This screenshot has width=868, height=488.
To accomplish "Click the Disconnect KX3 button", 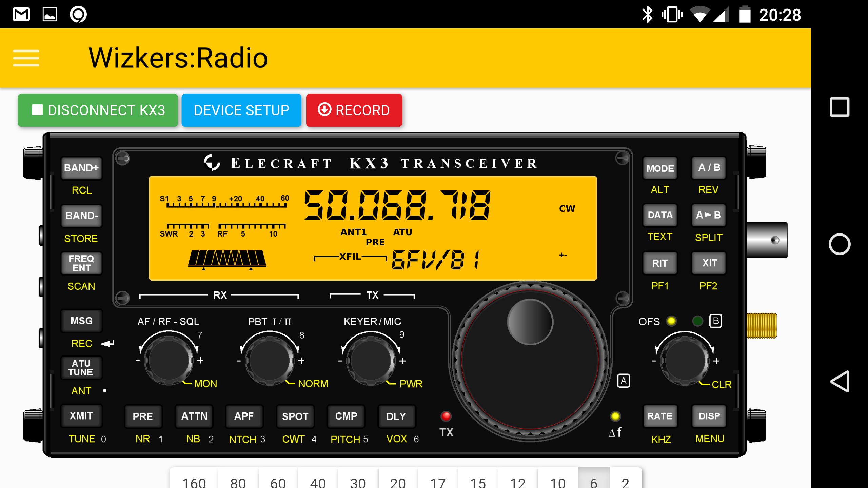I will 98,110.
